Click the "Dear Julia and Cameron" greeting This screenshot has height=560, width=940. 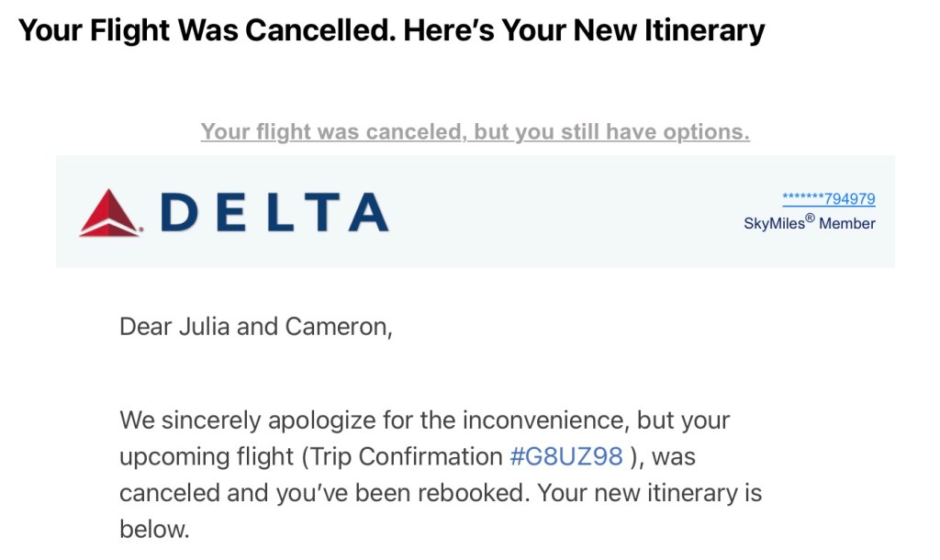pos(255,326)
